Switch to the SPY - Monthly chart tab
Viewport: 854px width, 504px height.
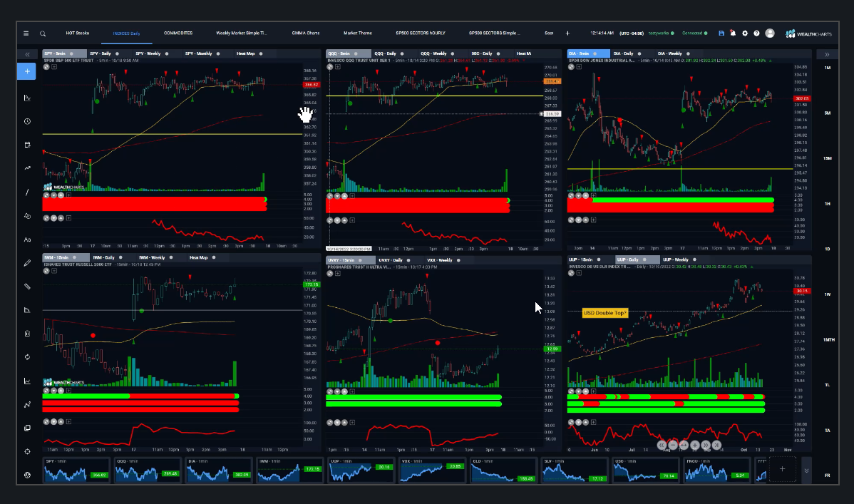pos(198,54)
